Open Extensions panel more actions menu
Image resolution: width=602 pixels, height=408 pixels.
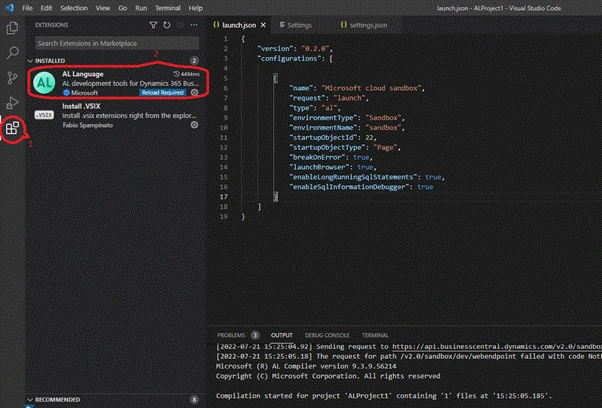194,25
